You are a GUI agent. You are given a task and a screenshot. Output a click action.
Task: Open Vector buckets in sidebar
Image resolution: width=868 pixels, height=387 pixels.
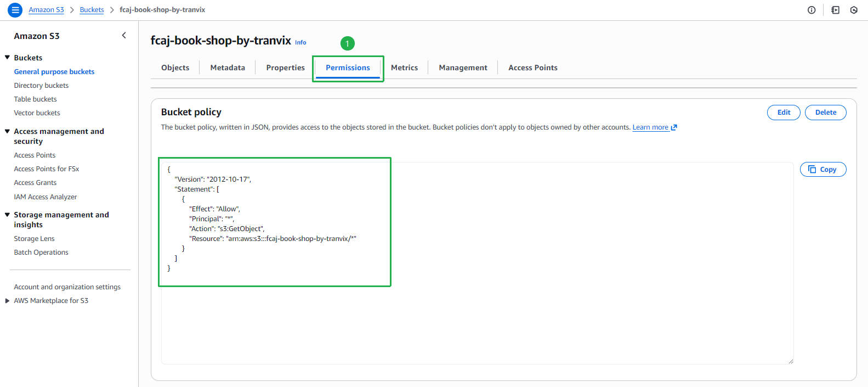[x=37, y=113]
